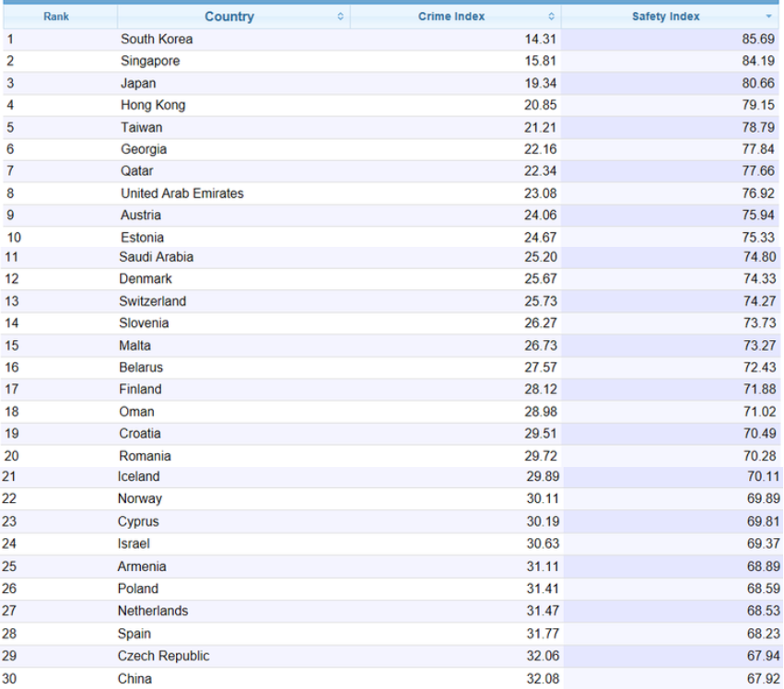Click on Switzerland in the table
This screenshot has height=689, width=784.
click(x=152, y=301)
